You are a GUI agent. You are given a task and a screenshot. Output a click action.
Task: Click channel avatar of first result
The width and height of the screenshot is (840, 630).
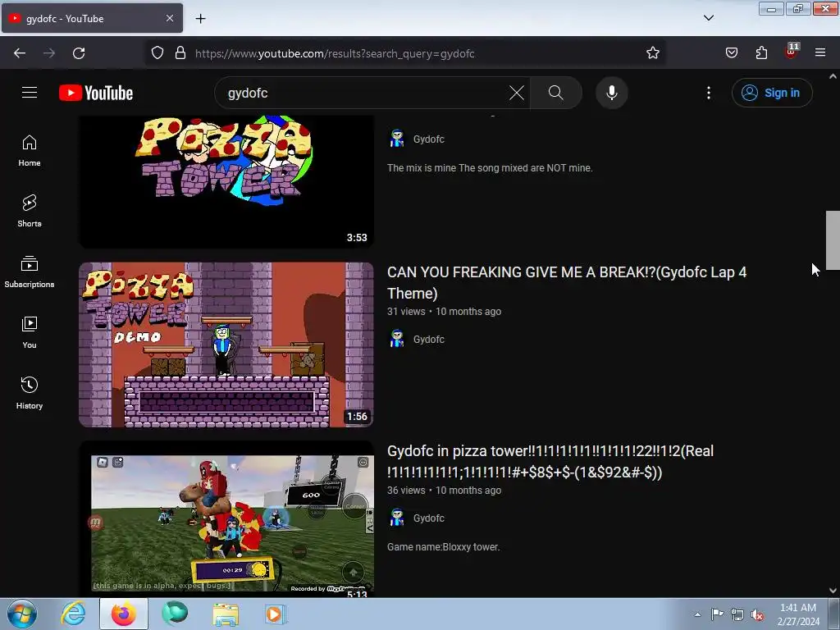396,139
